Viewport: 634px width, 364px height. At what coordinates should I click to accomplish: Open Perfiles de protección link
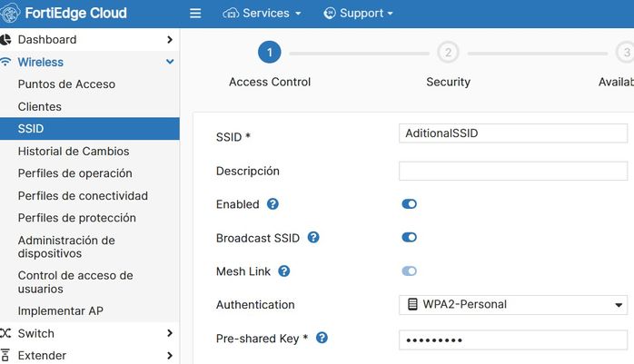coord(76,218)
